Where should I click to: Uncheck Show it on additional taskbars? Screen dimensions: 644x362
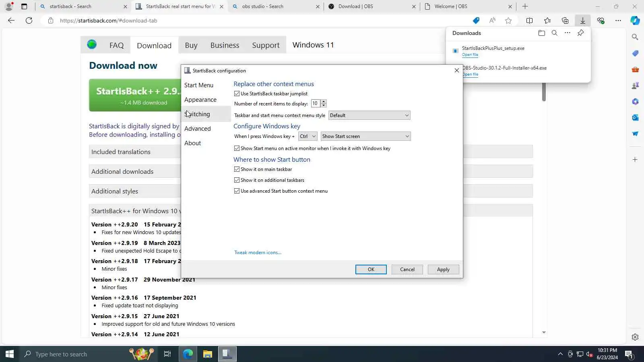click(x=269, y=180)
